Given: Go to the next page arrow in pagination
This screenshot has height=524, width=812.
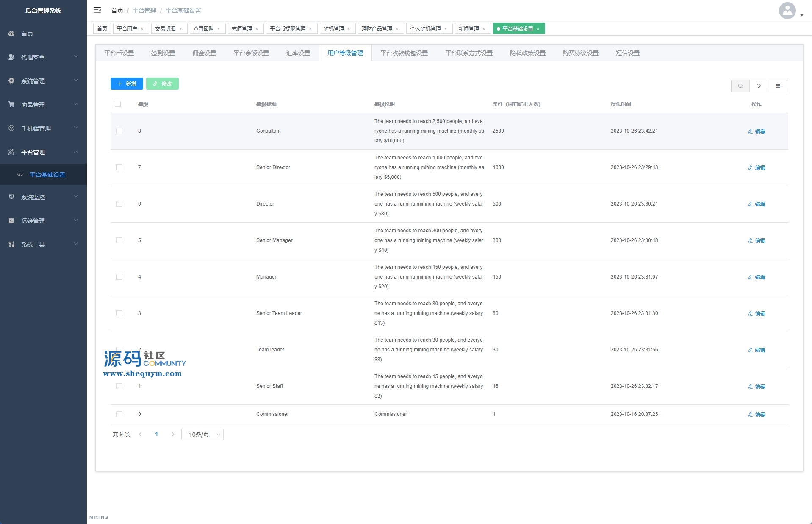Looking at the screenshot, I should pos(173,435).
